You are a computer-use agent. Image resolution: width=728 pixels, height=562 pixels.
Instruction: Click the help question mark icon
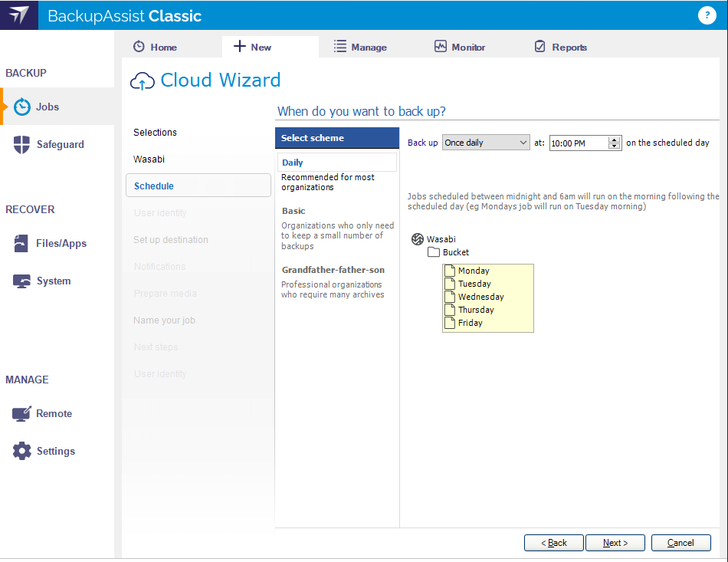tap(706, 15)
